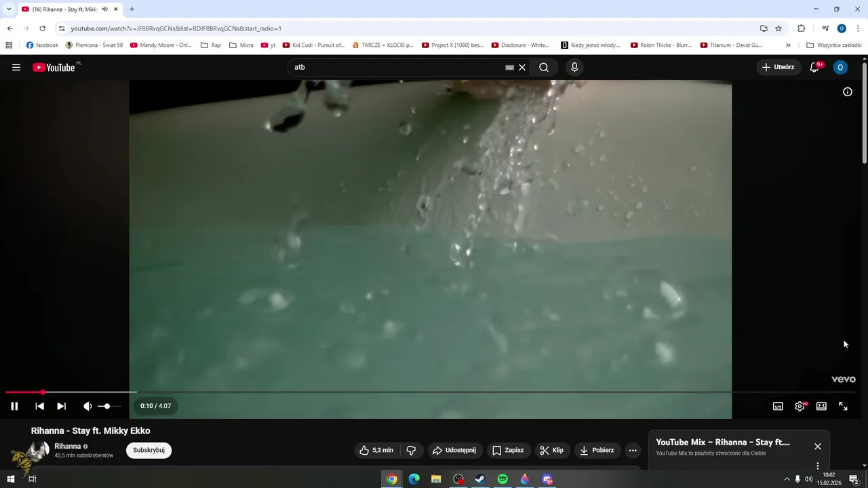Show video info card icon

(848, 91)
